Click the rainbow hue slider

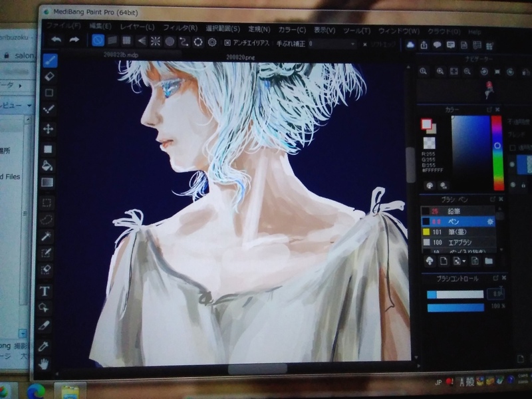tap(497, 152)
